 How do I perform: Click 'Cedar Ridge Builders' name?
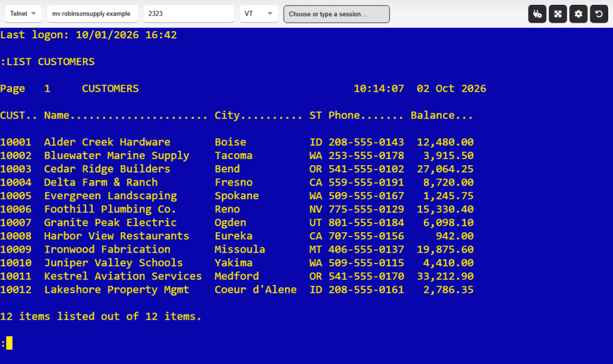pos(107,169)
